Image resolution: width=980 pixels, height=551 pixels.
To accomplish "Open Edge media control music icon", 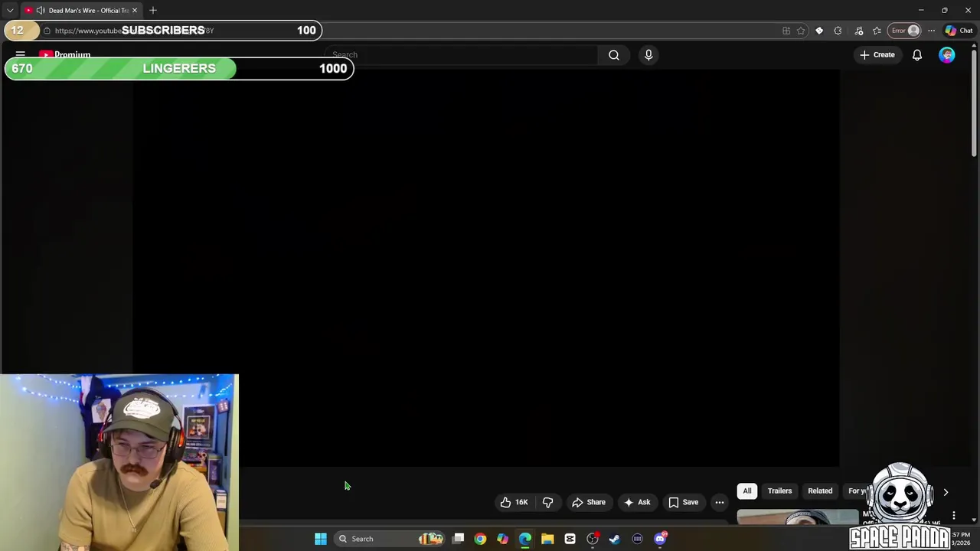I will click(x=858, y=31).
